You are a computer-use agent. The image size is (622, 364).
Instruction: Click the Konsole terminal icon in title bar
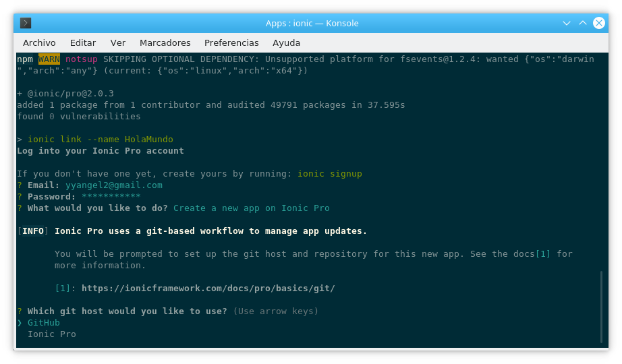pos(26,23)
